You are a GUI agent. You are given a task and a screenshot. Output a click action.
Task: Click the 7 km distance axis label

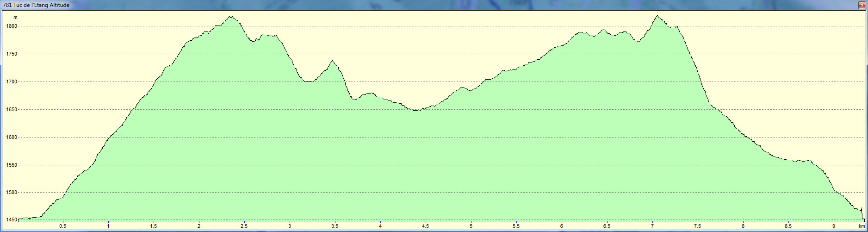tap(652, 226)
